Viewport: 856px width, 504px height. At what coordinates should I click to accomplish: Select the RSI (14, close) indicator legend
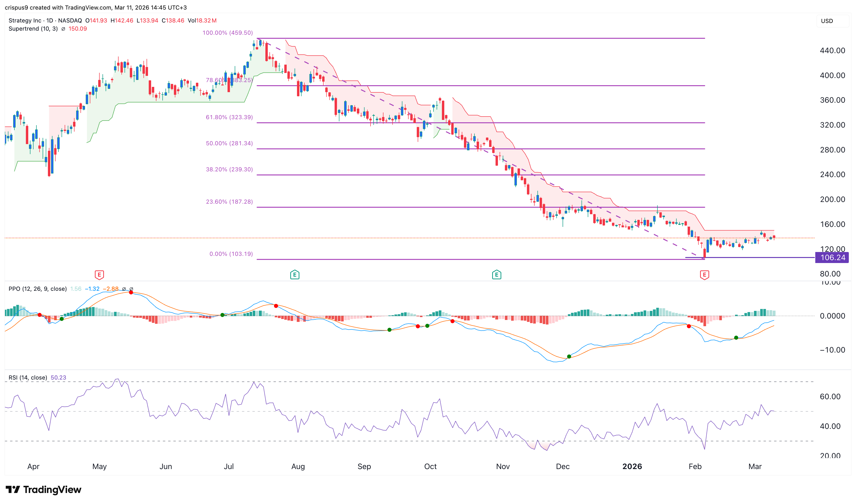click(x=28, y=378)
